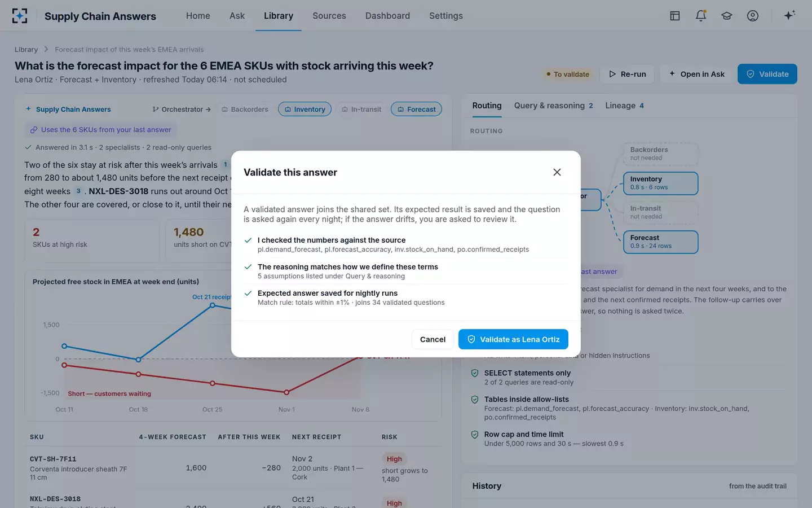Screen dimensions: 812x508
Task: Open the Sources nav item
Action: 329,16
